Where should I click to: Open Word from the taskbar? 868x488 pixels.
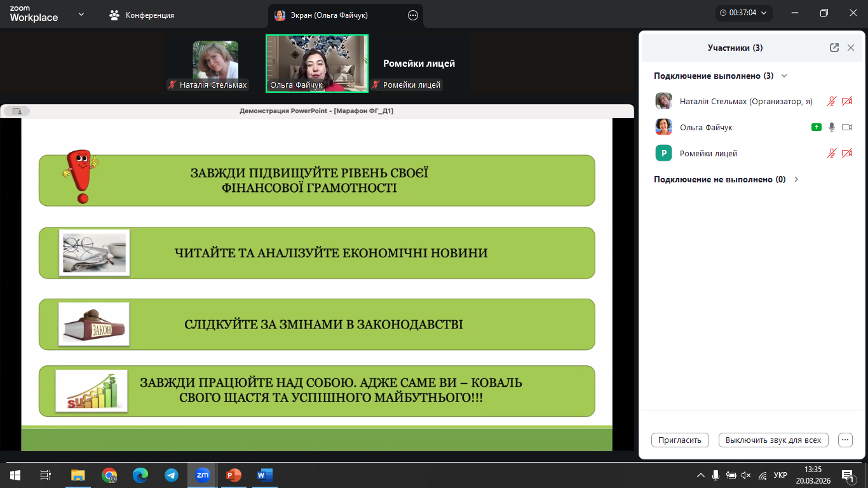click(x=265, y=475)
